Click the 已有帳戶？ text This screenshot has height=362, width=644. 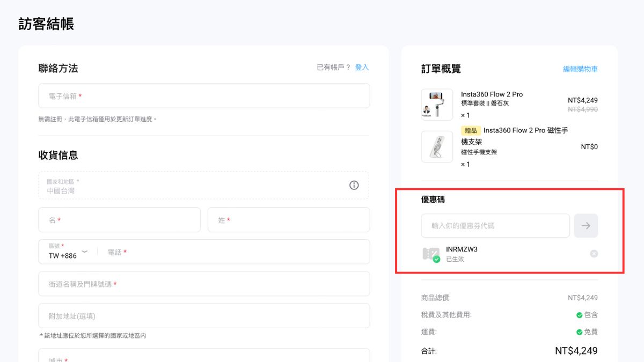point(333,68)
